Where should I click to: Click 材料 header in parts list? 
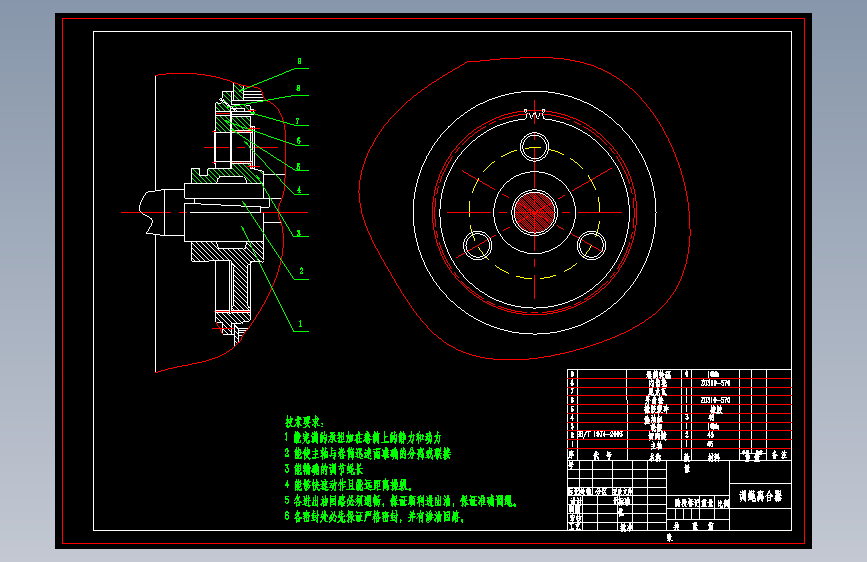tap(714, 457)
